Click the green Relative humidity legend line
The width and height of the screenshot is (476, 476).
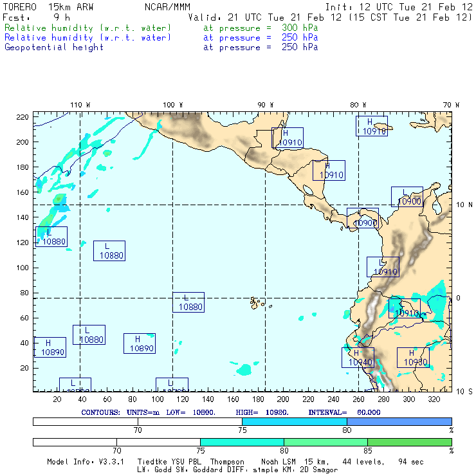(161, 28)
